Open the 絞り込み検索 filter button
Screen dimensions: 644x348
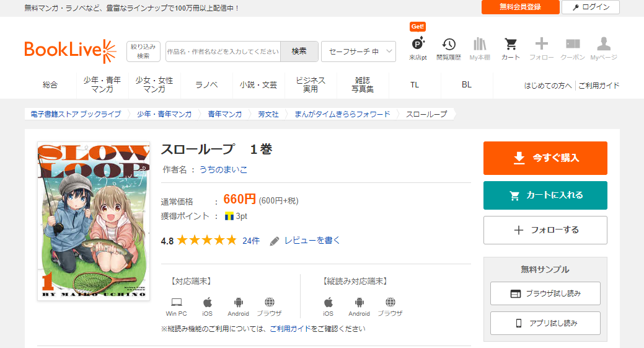[143, 51]
